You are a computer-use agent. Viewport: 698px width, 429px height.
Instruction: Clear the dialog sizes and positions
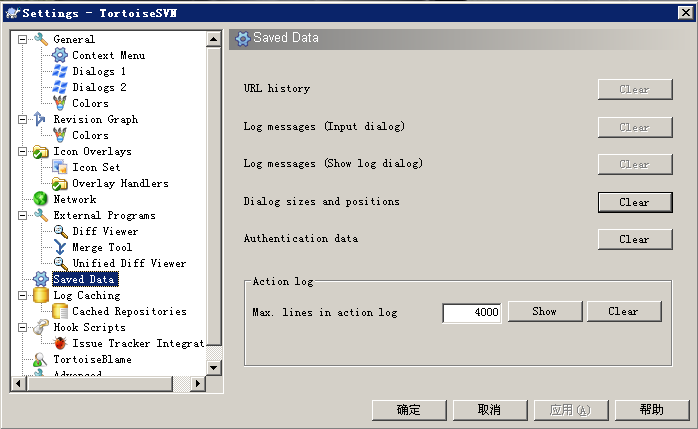click(x=635, y=202)
